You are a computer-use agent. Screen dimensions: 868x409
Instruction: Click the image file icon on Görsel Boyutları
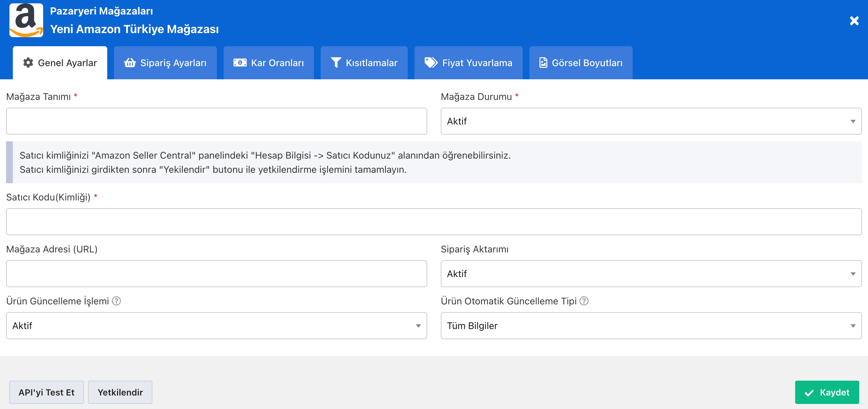pos(543,63)
